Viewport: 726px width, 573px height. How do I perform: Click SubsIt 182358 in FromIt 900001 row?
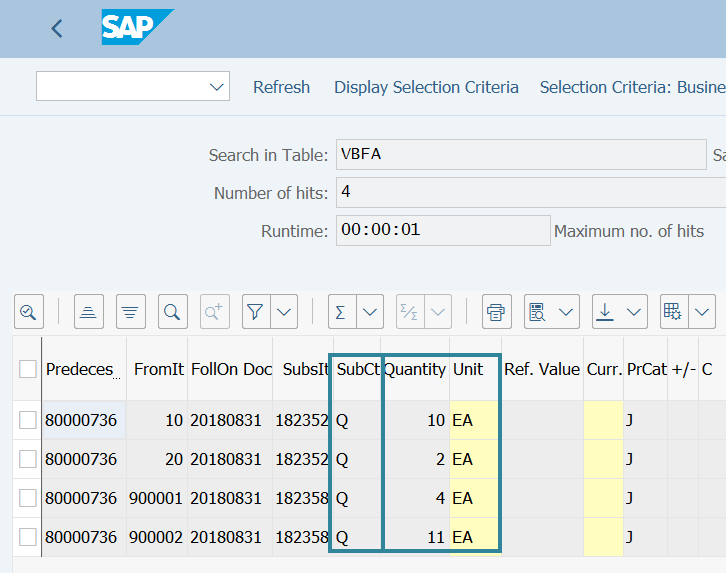303,498
